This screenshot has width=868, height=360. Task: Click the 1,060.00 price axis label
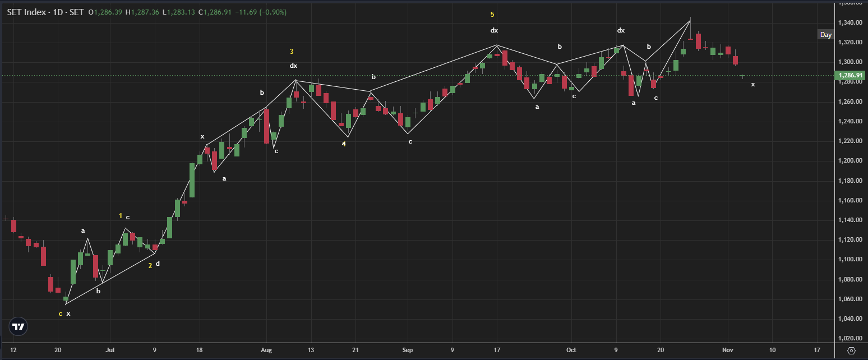[849, 299]
